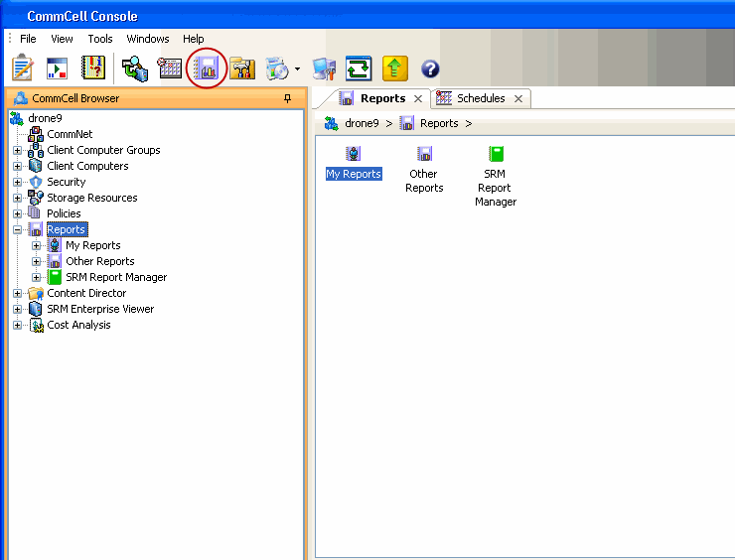Open the File menu
735x560 pixels.
click(28, 39)
